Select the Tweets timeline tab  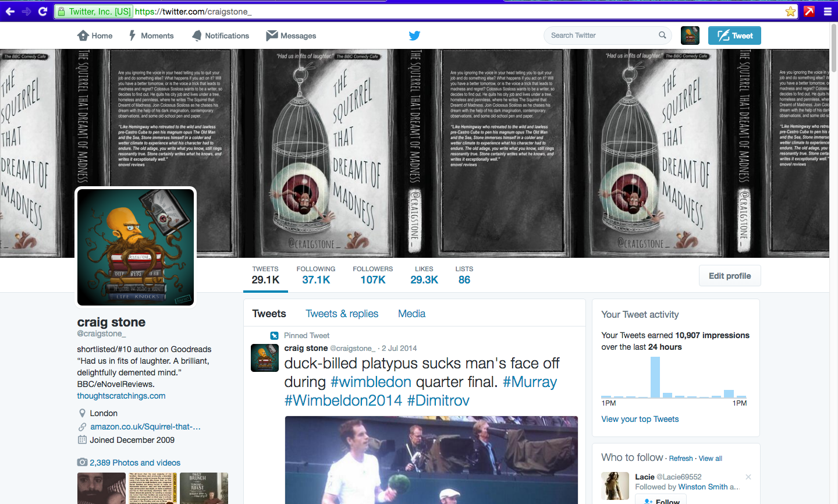(x=269, y=314)
